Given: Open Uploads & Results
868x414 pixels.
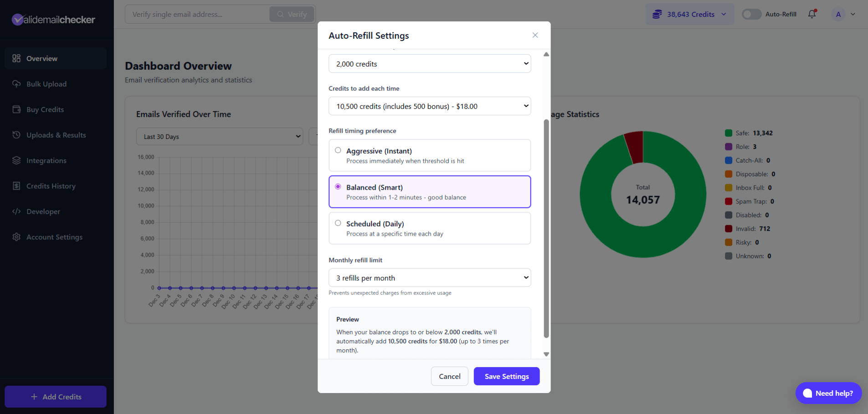Looking at the screenshot, I should click(56, 135).
